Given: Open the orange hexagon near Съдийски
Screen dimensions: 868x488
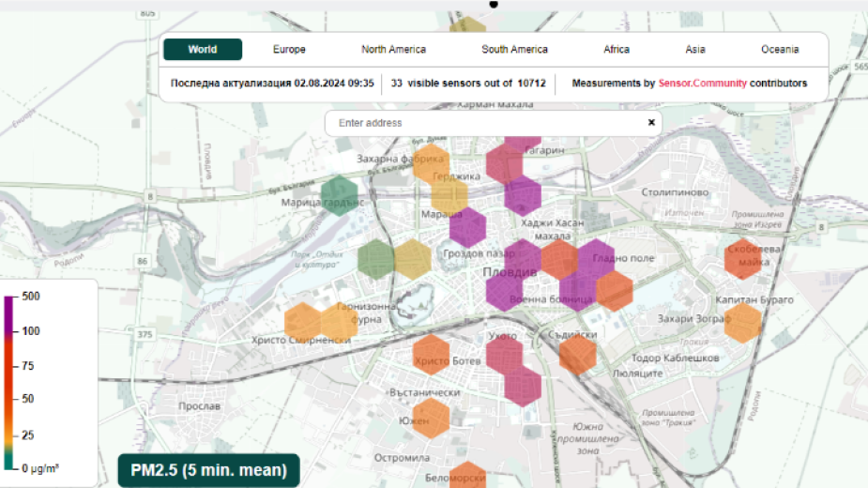Looking at the screenshot, I should 578,354.
